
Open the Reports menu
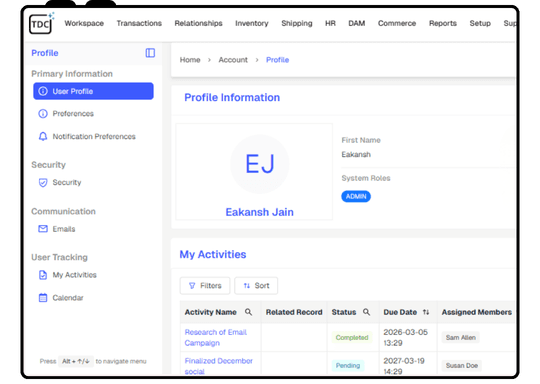[443, 23]
